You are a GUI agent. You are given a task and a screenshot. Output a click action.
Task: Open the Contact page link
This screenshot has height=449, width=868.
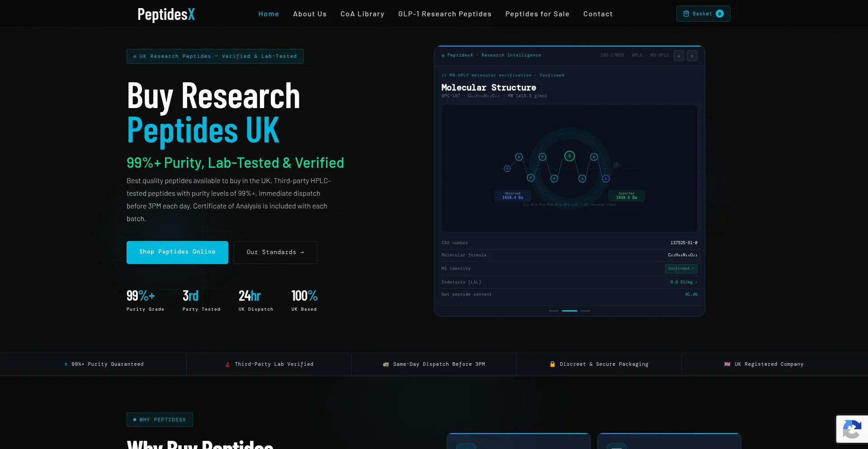(598, 14)
